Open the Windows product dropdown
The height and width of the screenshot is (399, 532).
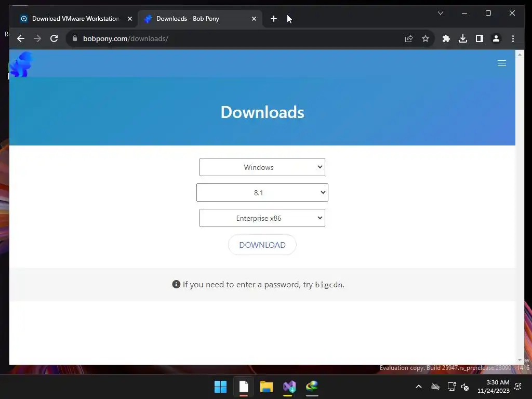tap(262, 167)
